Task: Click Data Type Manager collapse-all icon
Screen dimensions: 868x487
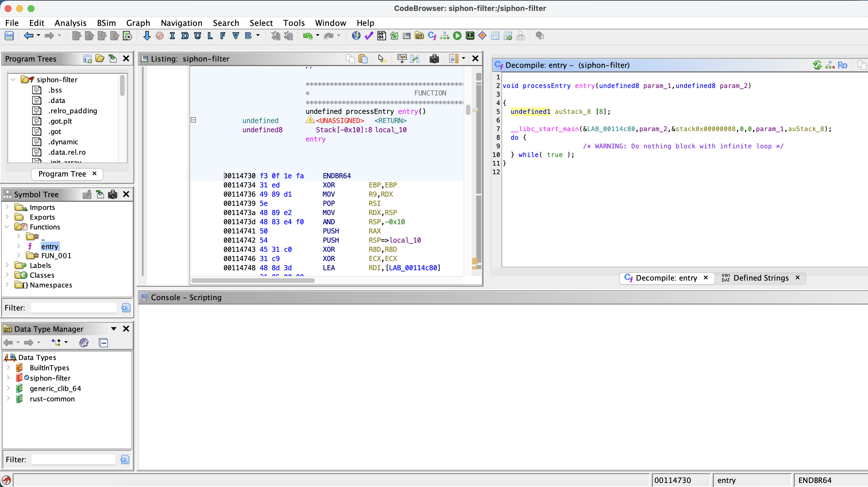Action: [103, 343]
